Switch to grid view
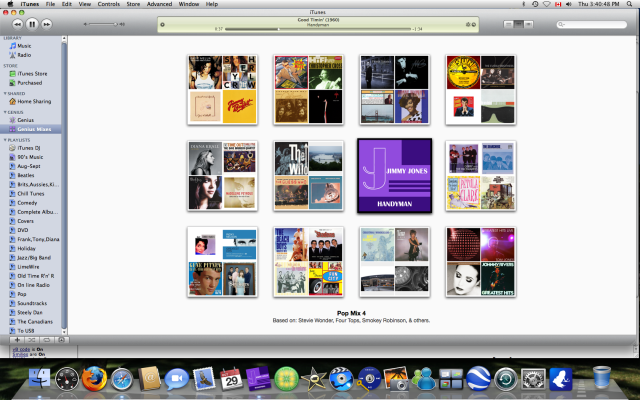This screenshot has height=400, width=640. point(518,24)
